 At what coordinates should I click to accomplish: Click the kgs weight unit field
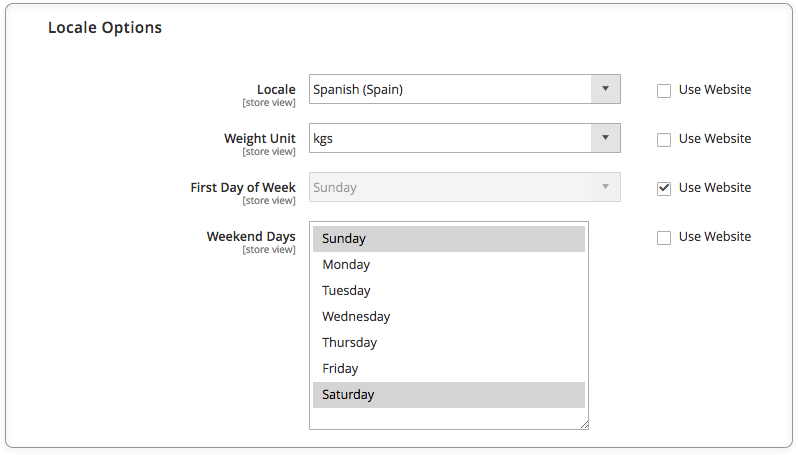pyautogui.click(x=450, y=138)
